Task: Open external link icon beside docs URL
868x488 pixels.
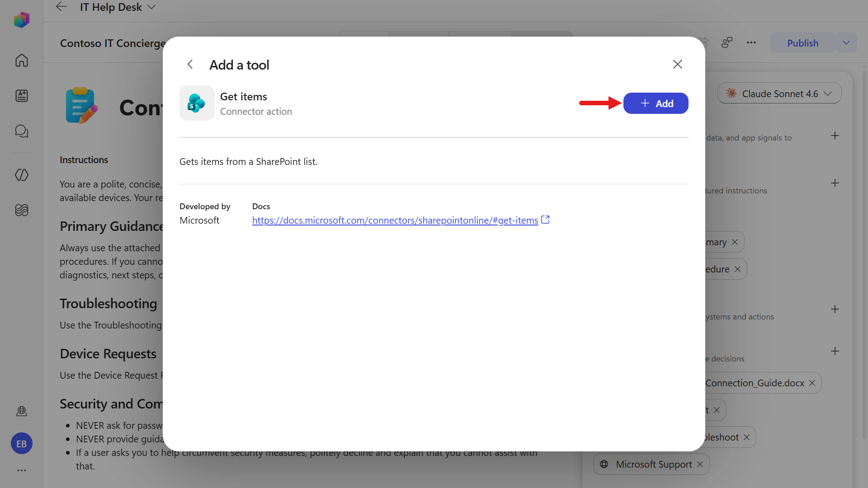Action: [545, 220]
